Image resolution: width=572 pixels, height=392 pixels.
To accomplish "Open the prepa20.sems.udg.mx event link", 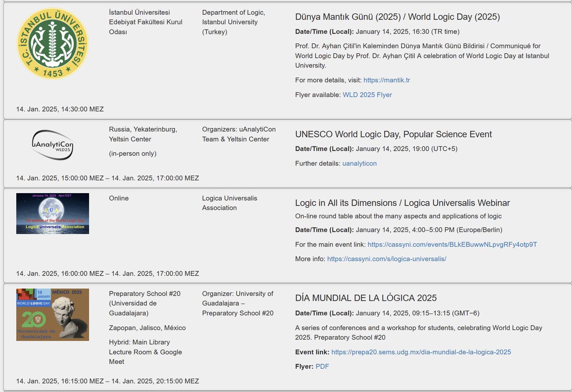I will (421, 352).
